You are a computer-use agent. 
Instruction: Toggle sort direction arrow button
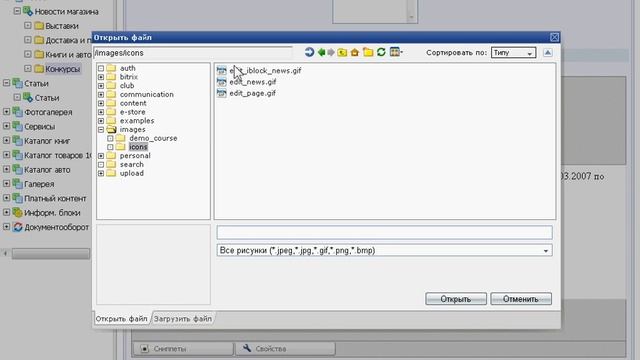point(547,53)
